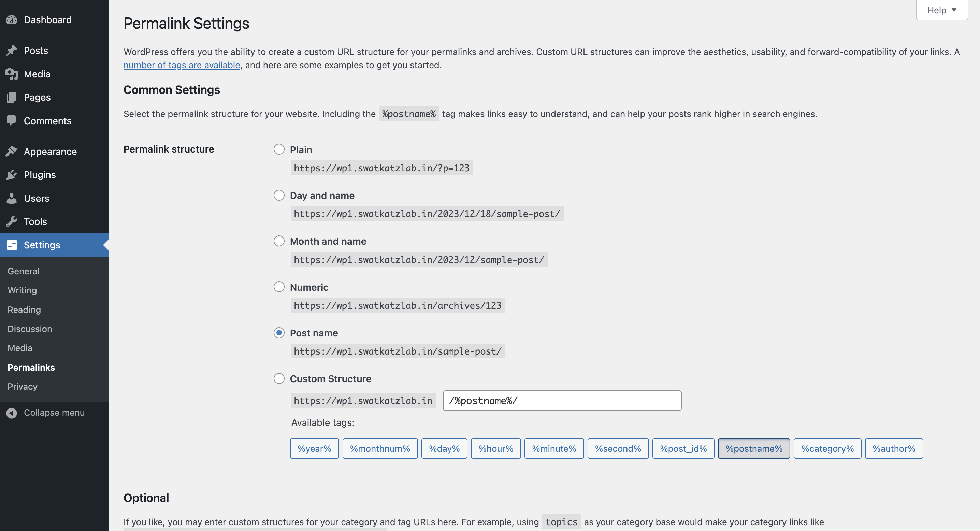Image resolution: width=980 pixels, height=531 pixels.
Task: Open the Reading settings submenu
Action: pos(24,310)
